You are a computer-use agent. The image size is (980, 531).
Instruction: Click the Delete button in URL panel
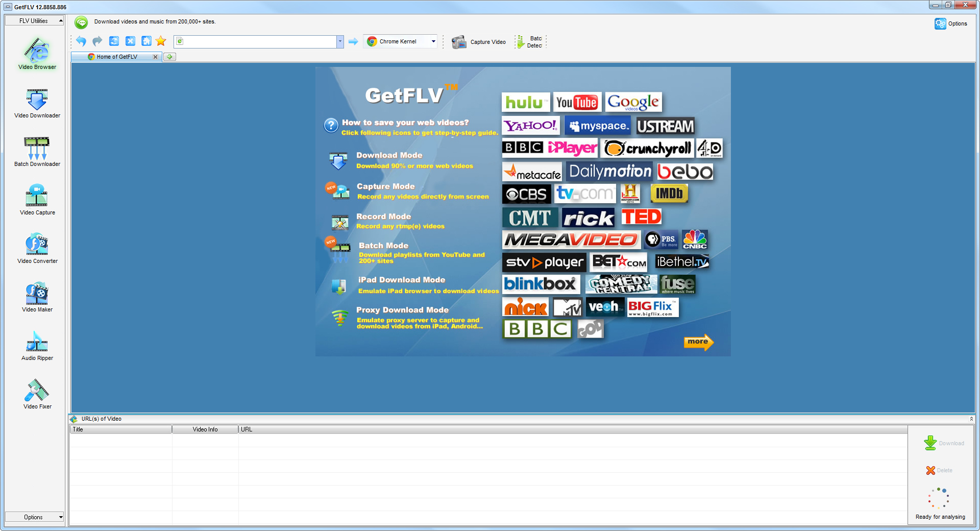939,470
